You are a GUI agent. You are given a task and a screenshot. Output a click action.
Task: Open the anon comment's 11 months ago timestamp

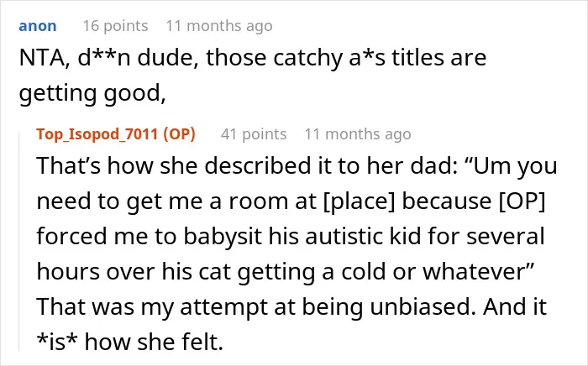click(219, 26)
